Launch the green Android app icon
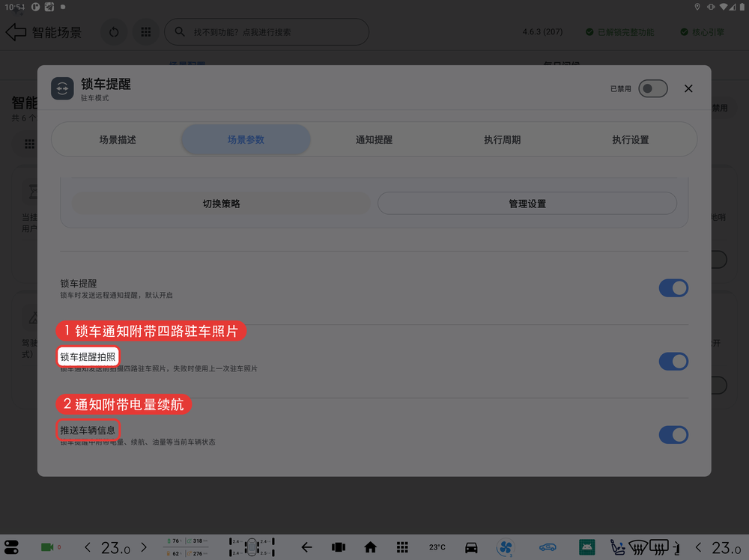Screen dimensions: 749x560 pyautogui.click(x=586, y=547)
